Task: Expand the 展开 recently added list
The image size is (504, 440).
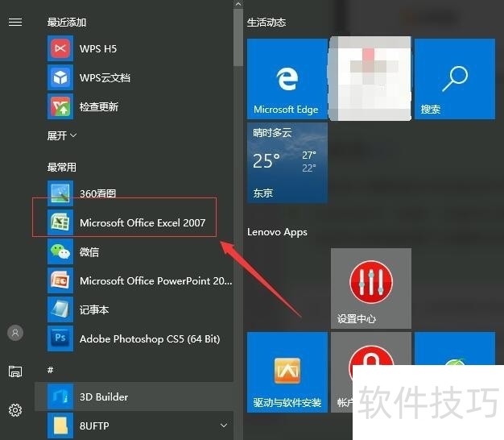Action: coord(62,135)
